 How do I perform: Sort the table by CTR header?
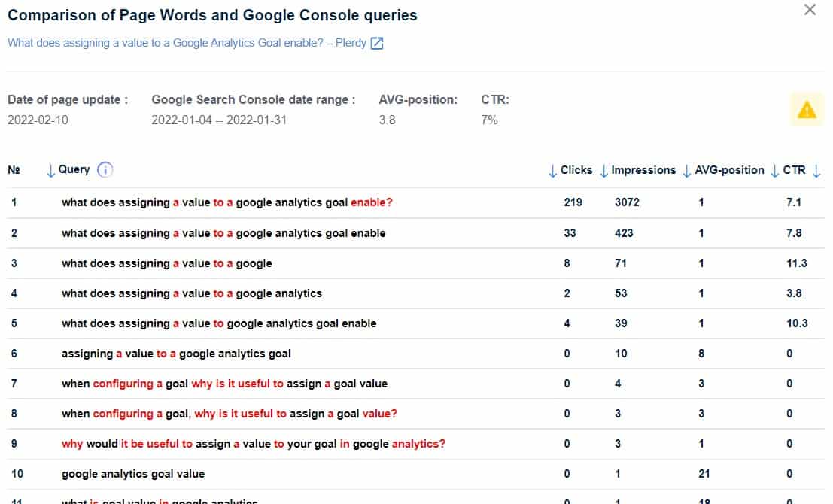coord(793,170)
